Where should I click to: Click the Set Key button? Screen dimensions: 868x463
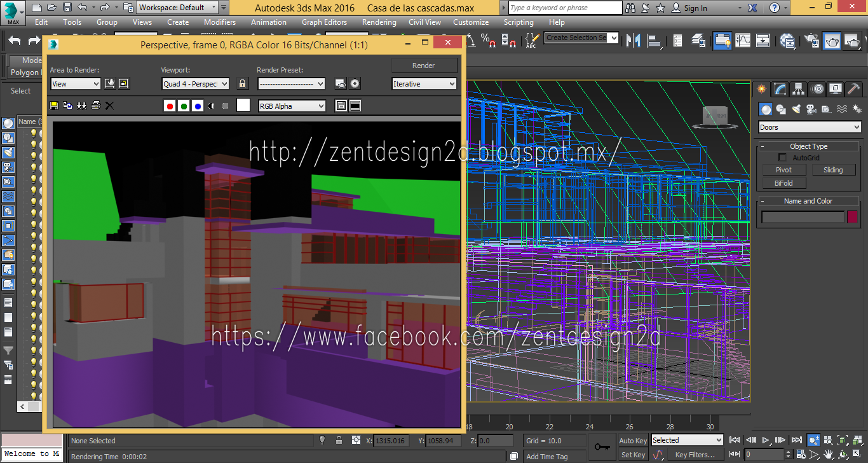pos(633,455)
